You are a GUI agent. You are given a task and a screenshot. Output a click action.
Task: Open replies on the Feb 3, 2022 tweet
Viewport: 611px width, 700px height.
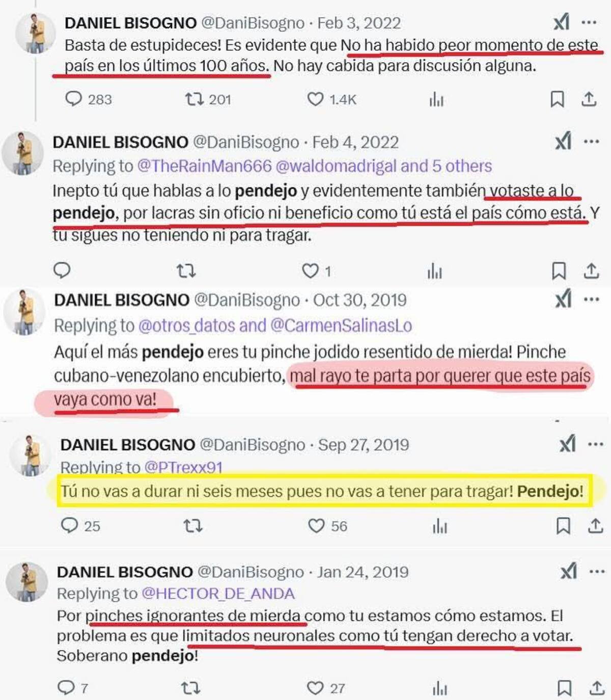click(89, 99)
